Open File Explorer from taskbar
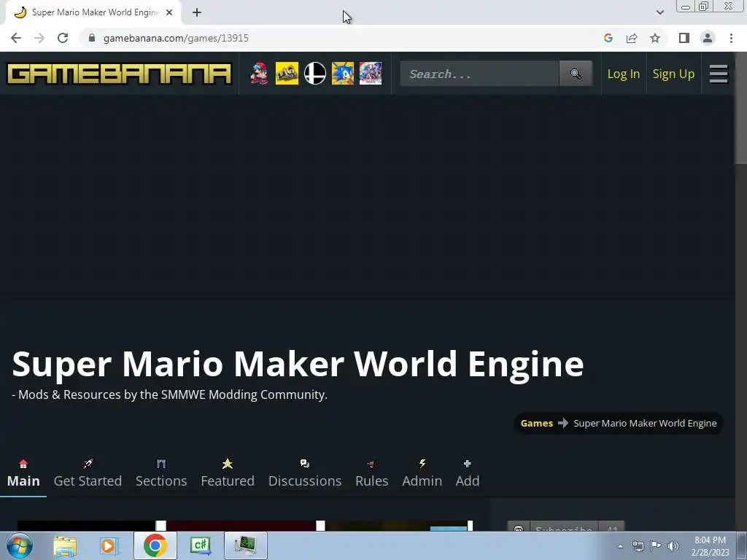Screen dimensions: 747x560 coord(65,545)
